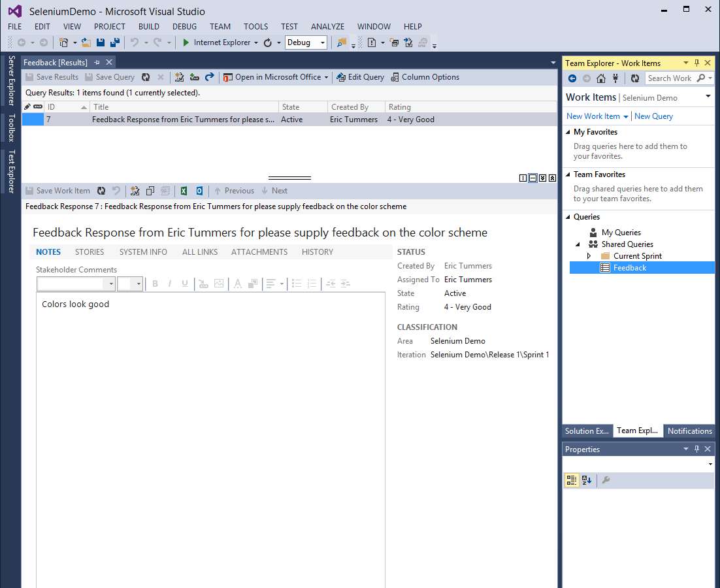Open work item in Excel icon
720x588 pixels.
pos(184,191)
